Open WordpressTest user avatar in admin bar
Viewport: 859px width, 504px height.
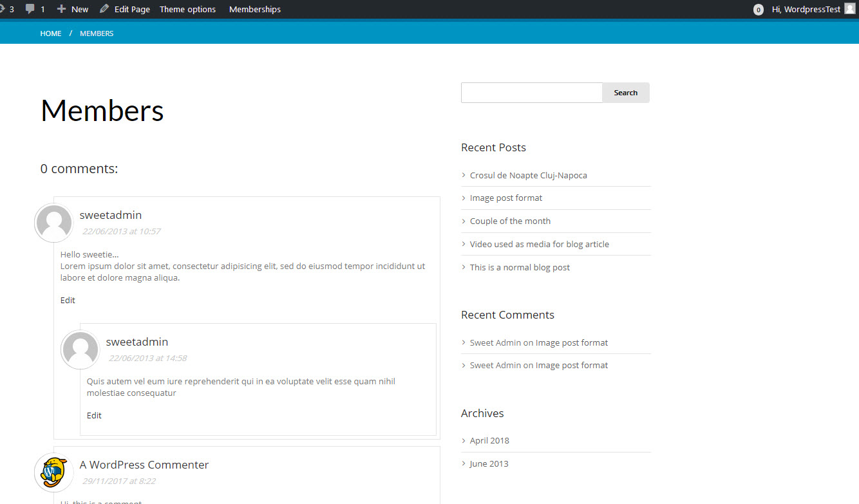point(850,9)
